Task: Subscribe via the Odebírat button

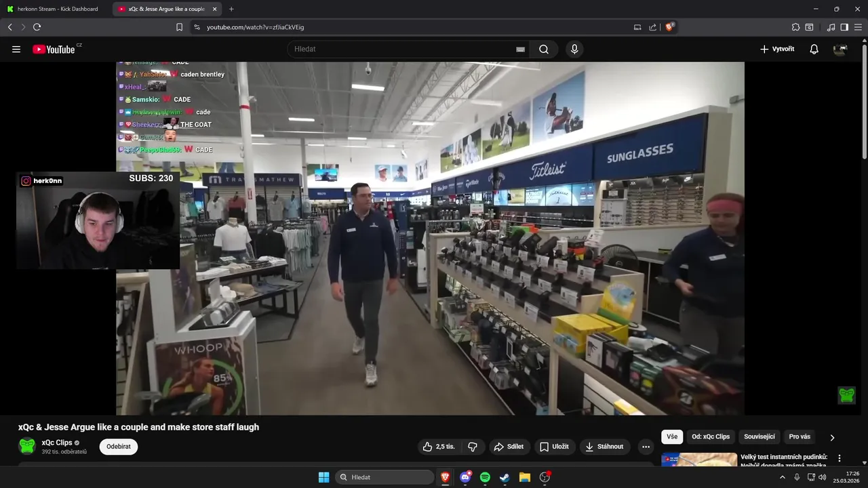Action: point(119,447)
